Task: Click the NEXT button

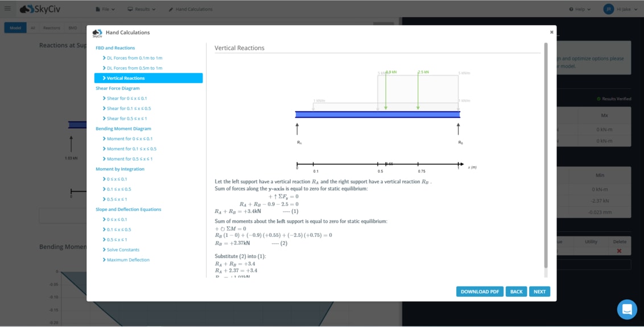Action: (x=539, y=292)
